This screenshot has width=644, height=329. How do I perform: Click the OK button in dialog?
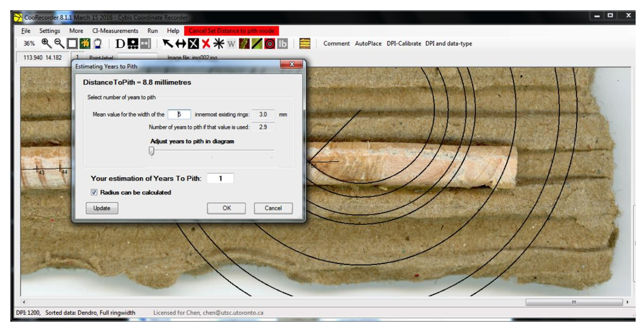226,208
